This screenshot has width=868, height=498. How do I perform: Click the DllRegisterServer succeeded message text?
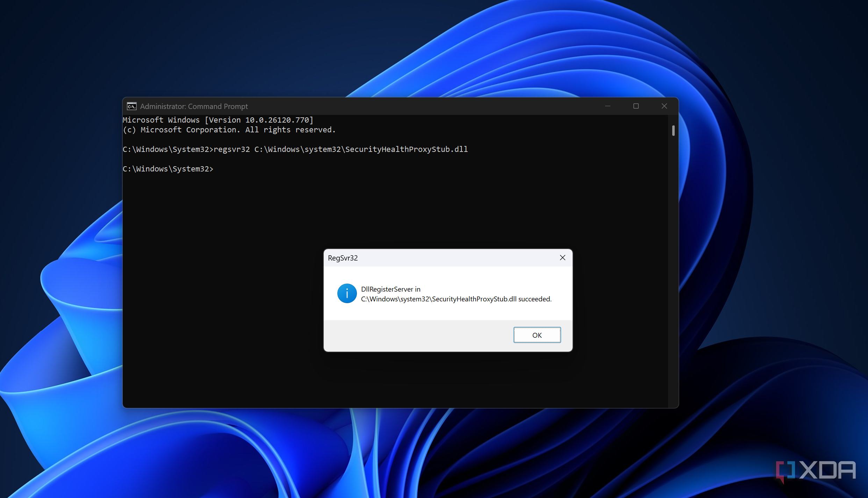coord(455,294)
